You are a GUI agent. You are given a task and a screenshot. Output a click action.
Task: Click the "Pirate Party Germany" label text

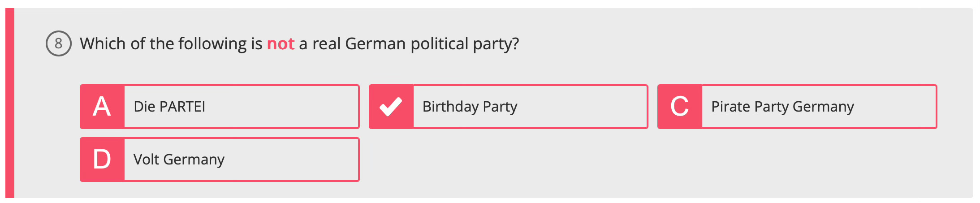(783, 107)
